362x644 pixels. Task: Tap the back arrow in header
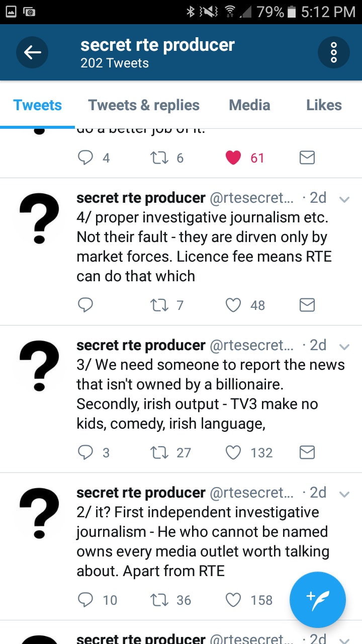pos(33,52)
